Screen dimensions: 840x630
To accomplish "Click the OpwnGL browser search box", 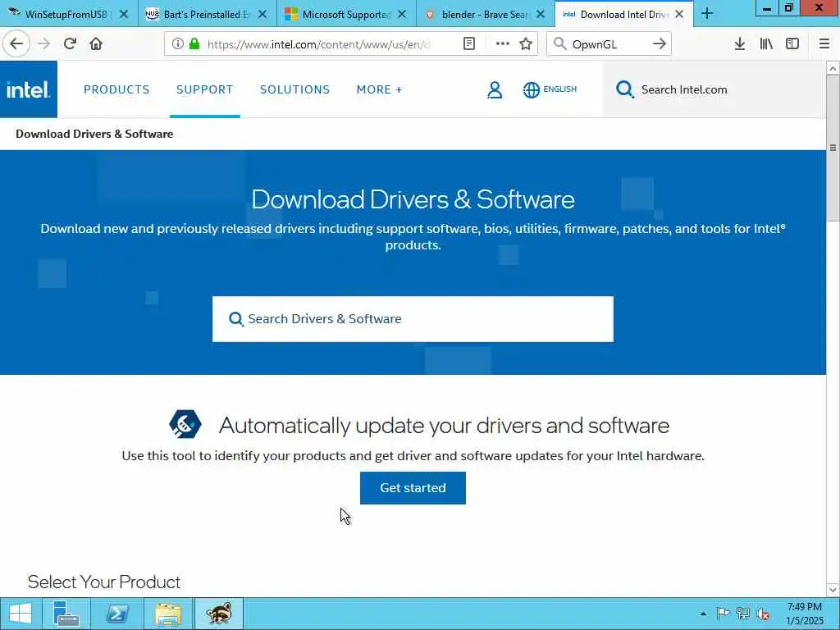I will coord(608,44).
